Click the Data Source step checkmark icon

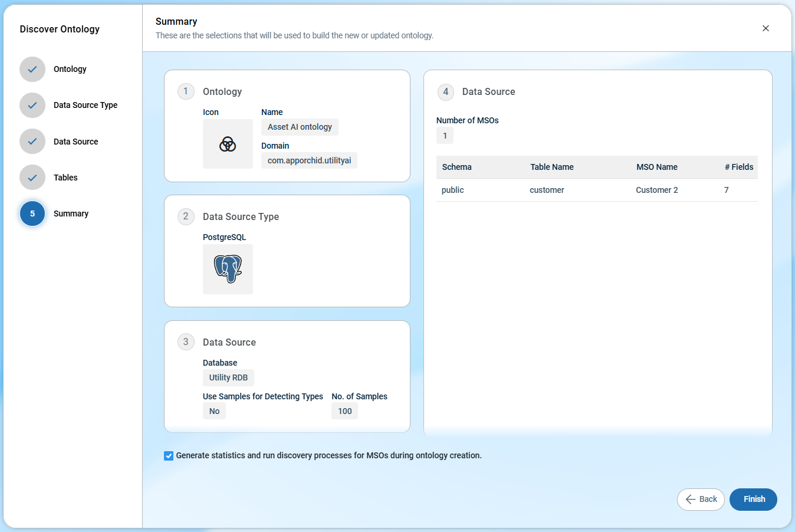point(32,142)
